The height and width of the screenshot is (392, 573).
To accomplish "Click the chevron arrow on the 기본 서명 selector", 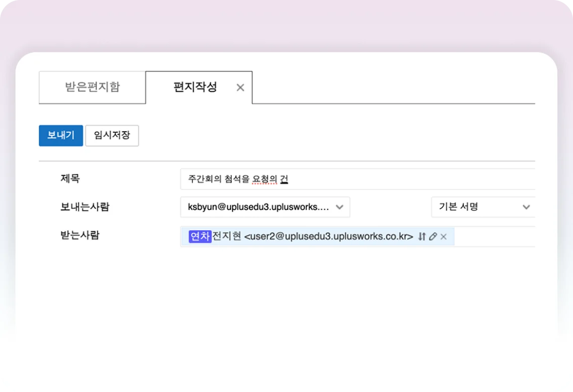I will [526, 207].
